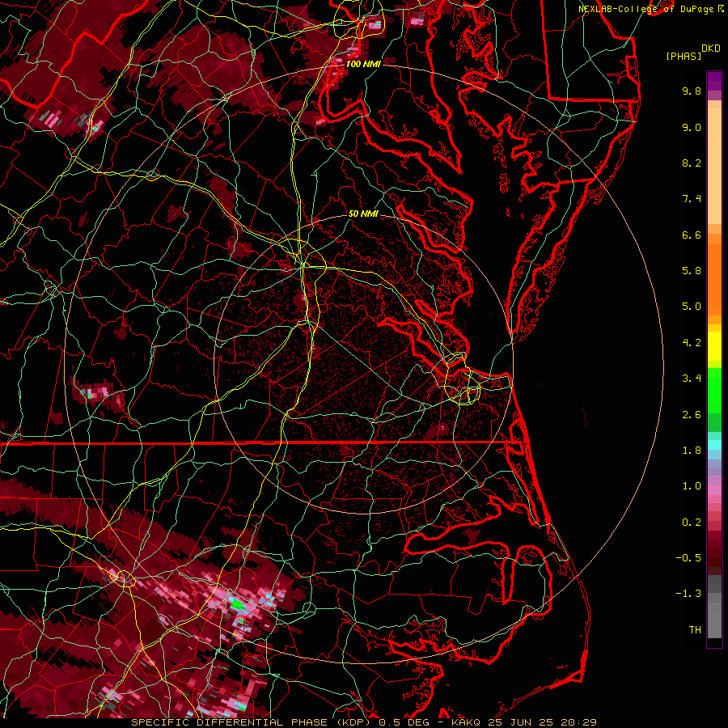Click the 6.6 color scale value

tap(692, 235)
